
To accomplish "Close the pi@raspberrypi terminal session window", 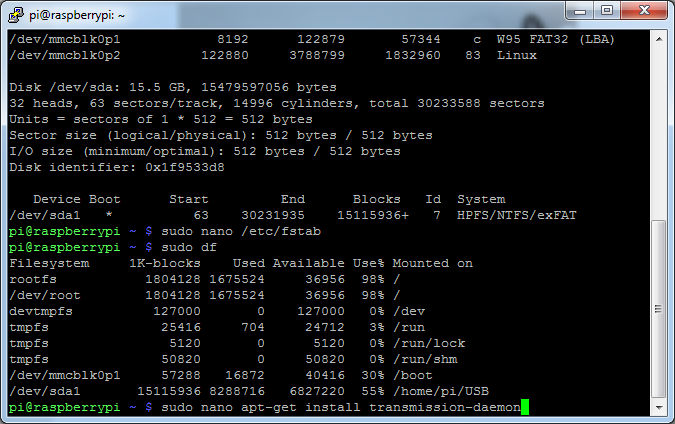I will (642, 10).
